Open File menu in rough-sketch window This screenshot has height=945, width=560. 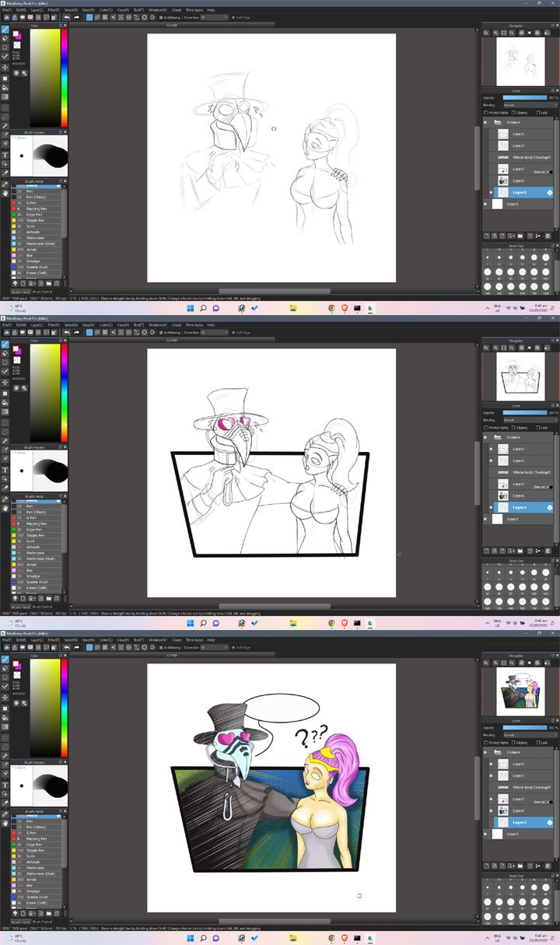(5, 9)
